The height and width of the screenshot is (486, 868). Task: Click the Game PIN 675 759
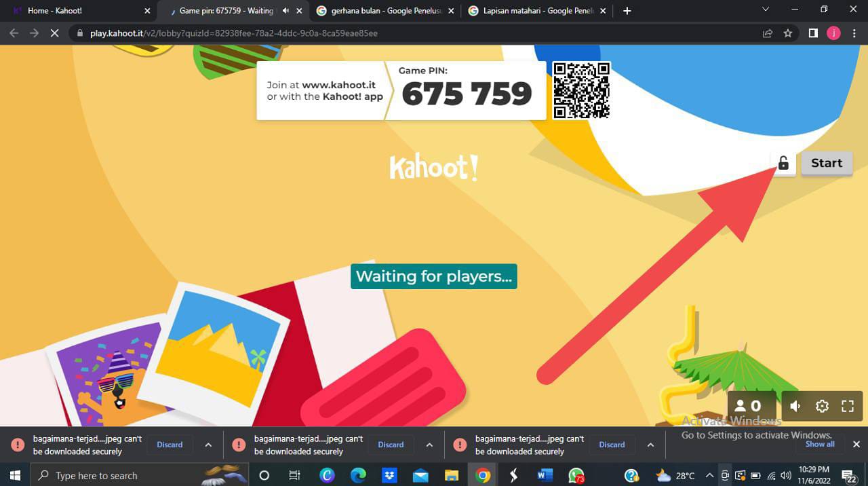pos(467,94)
